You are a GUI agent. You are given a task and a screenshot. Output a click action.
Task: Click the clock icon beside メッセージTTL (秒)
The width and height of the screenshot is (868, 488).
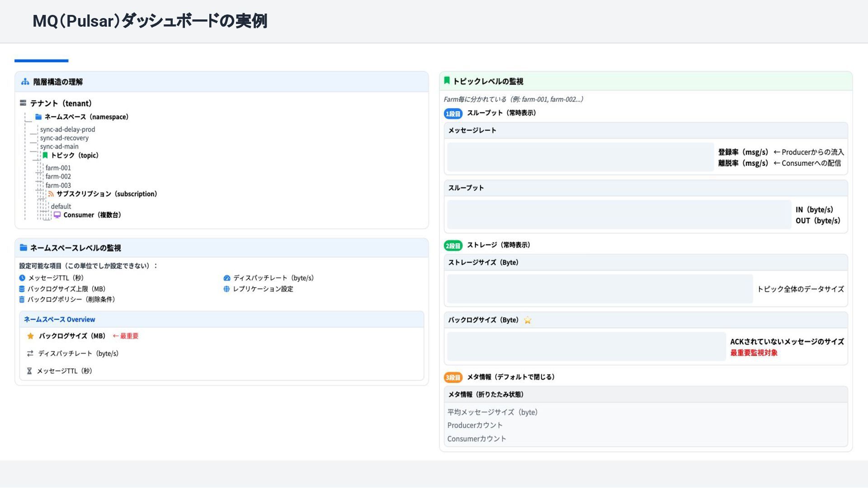point(22,278)
